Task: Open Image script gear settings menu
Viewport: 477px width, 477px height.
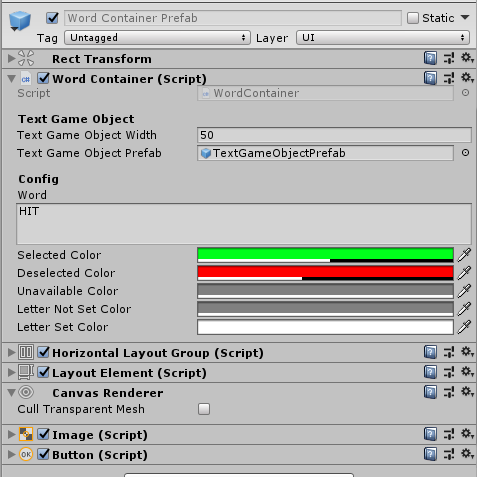Action: tap(467, 434)
